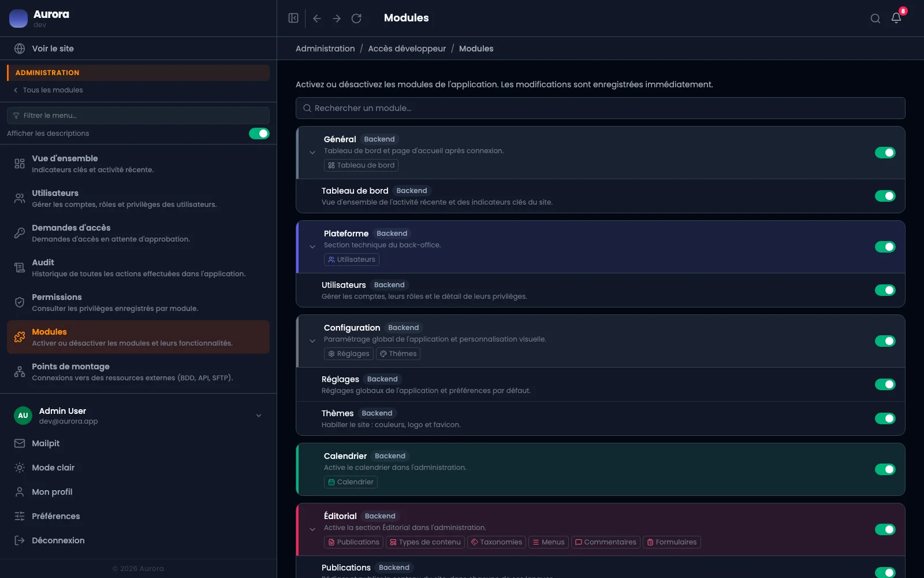
Task: Click the Mode clair sun icon
Action: [x=20, y=468]
